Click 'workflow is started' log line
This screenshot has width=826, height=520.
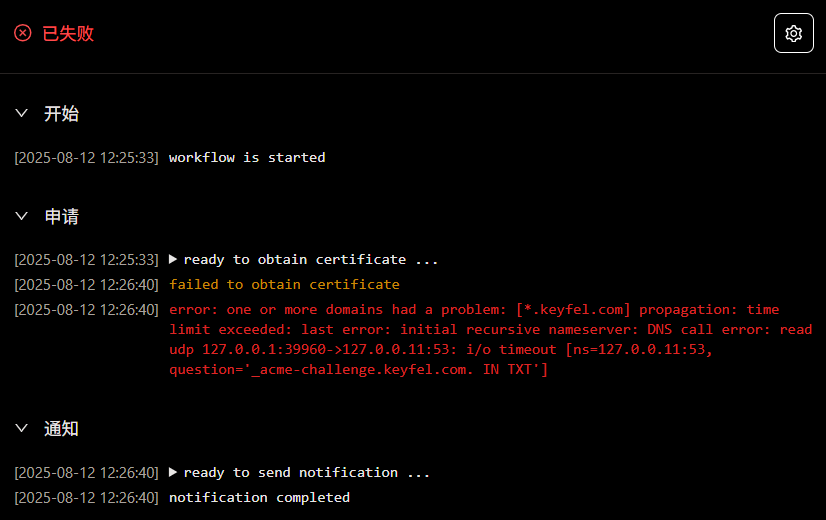click(x=247, y=158)
